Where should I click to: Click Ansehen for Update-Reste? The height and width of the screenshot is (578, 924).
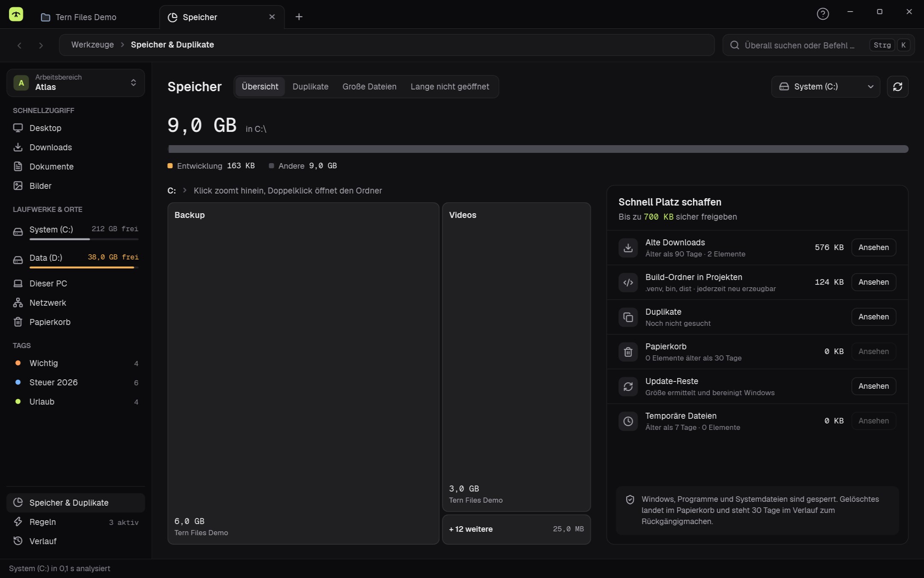point(874,386)
